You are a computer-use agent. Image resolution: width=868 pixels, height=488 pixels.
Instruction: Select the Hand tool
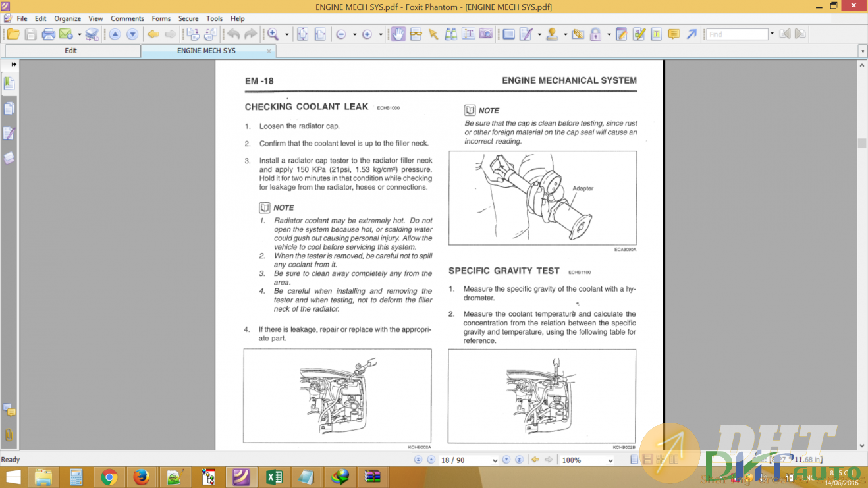pyautogui.click(x=398, y=34)
